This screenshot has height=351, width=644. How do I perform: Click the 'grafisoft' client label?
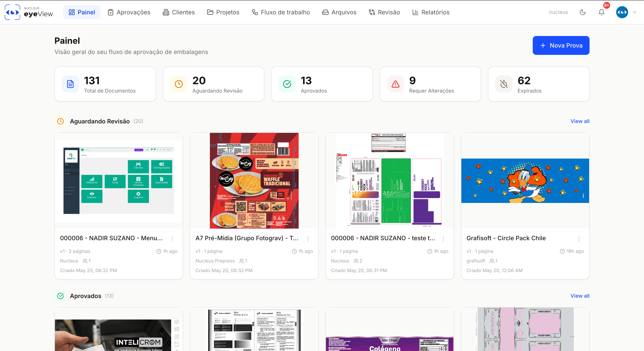click(x=475, y=261)
